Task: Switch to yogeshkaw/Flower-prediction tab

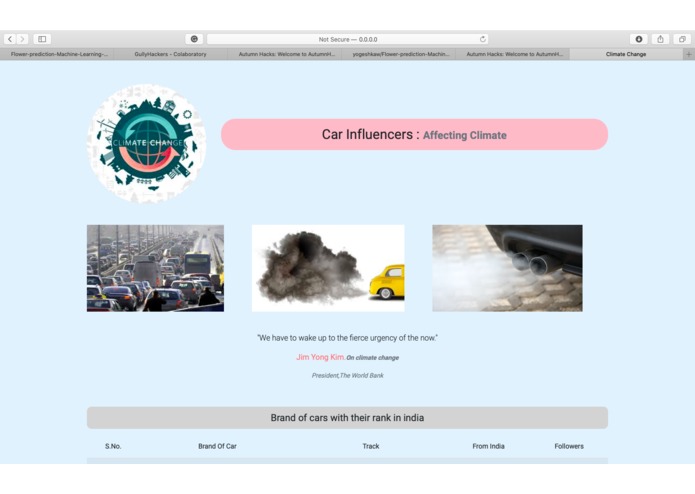Action: click(x=398, y=54)
